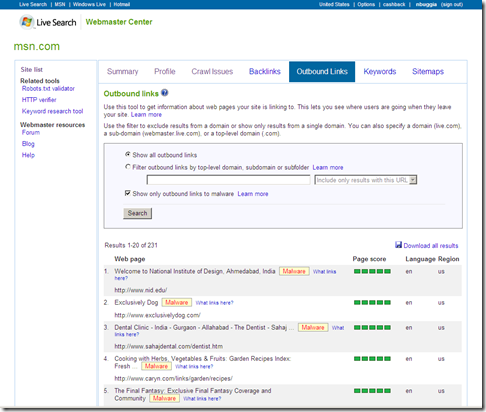Click the URL http://www.exclusivelydog.com/
This screenshot has width=486, height=412.
coord(157,315)
